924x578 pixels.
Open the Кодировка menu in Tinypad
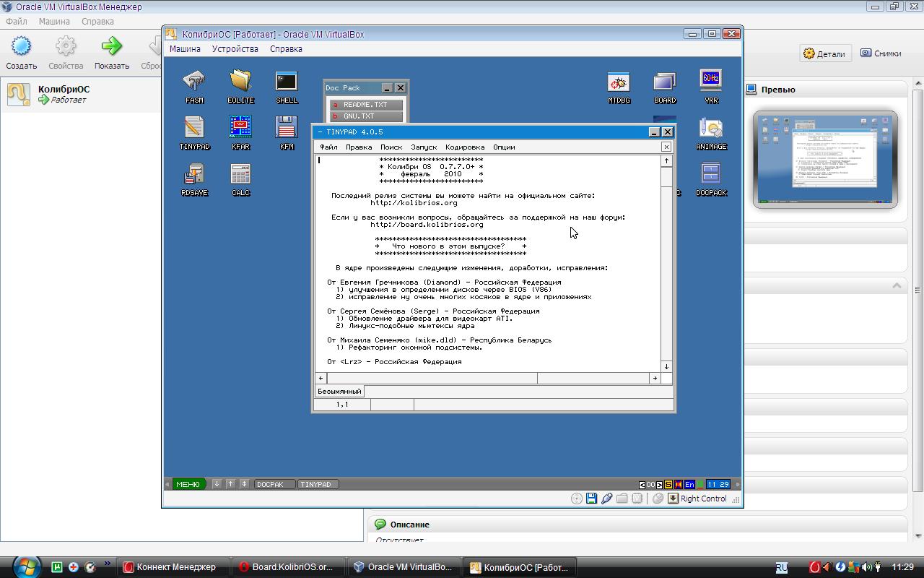coord(464,147)
